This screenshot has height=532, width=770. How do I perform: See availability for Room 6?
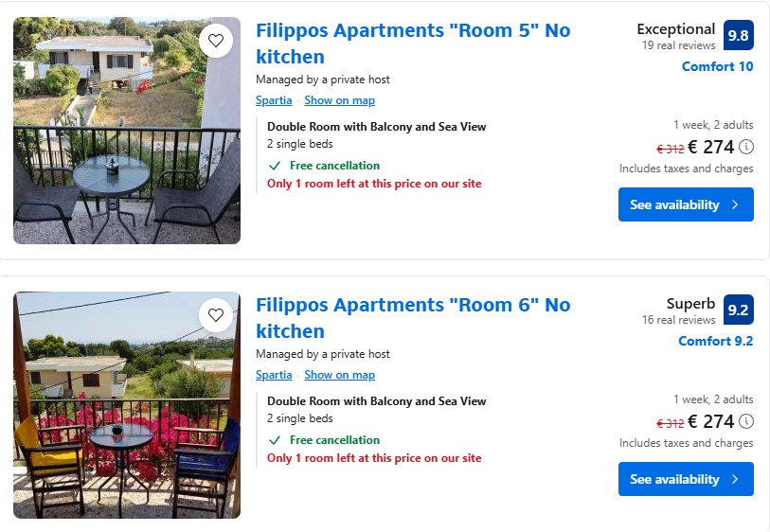coord(686,479)
